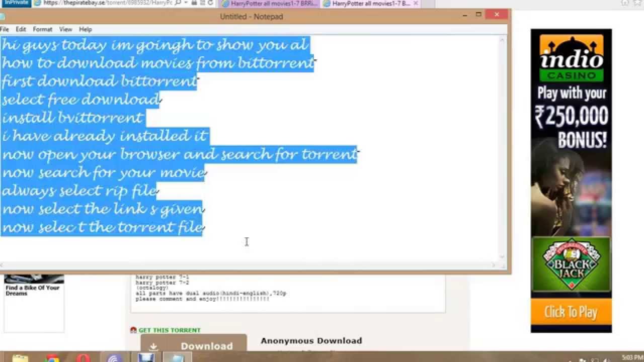
Task: Click Notepad horizontal scrollbar right arrow
Action: point(494,265)
